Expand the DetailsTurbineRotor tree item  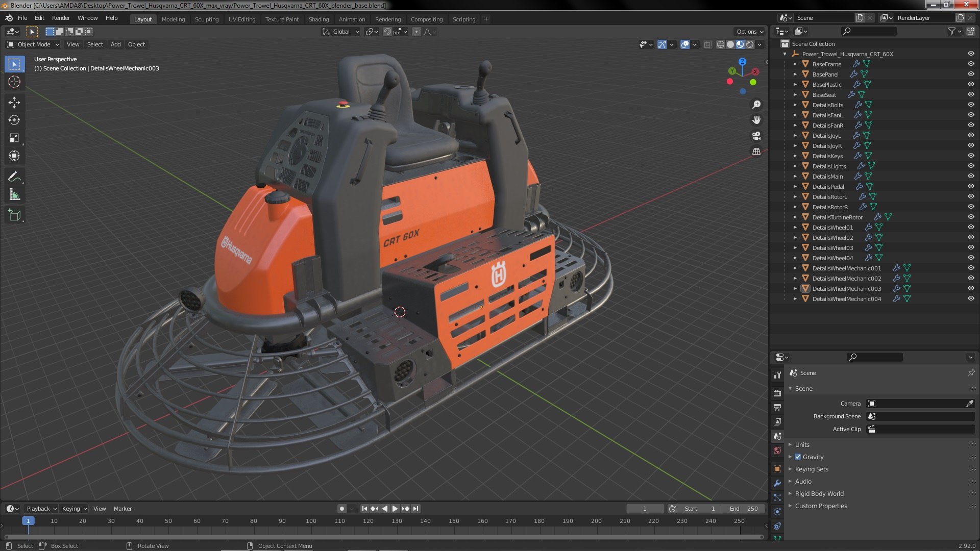795,217
